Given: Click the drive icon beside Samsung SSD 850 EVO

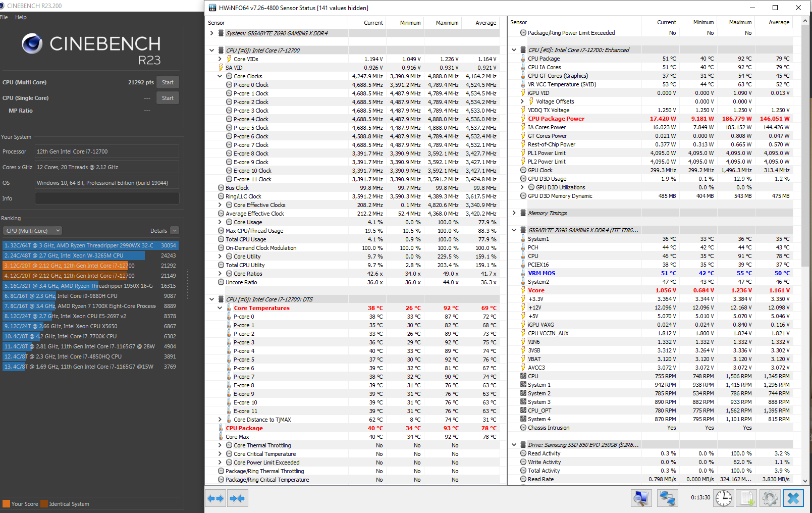Looking at the screenshot, I should [x=523, y=445].
